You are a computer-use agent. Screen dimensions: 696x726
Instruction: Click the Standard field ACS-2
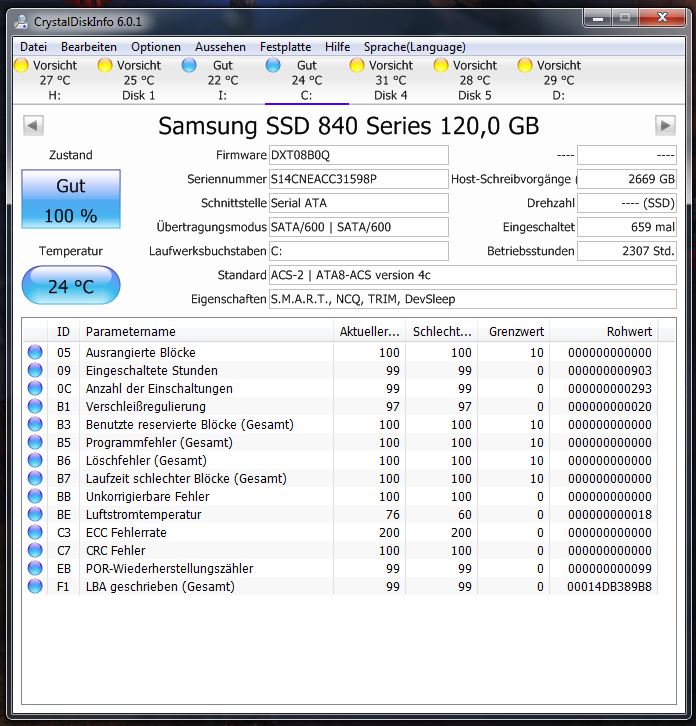(x=473, y=275)
